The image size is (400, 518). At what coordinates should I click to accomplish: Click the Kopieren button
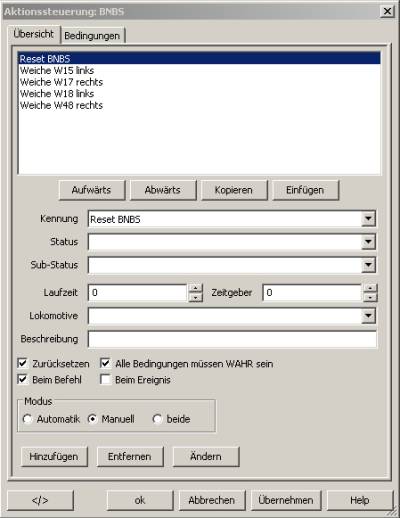point(234,190)
